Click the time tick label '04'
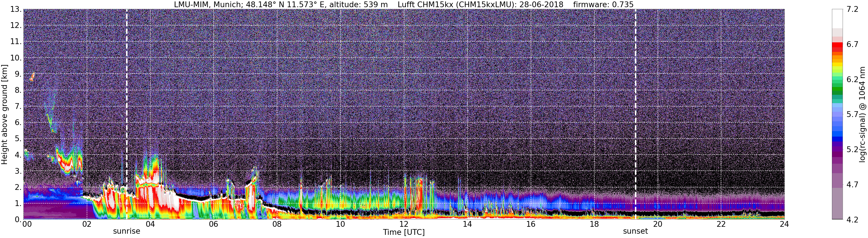 [150, 224]
